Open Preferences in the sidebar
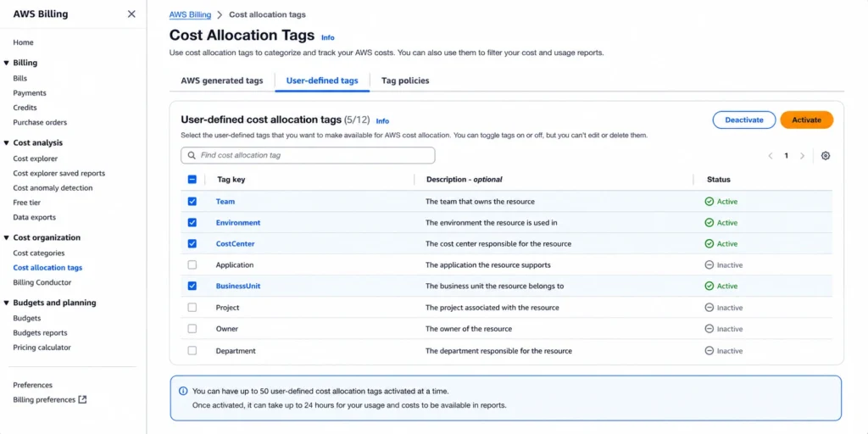The height and width of the screenshot is (434, 868). (x=33, y=385)
